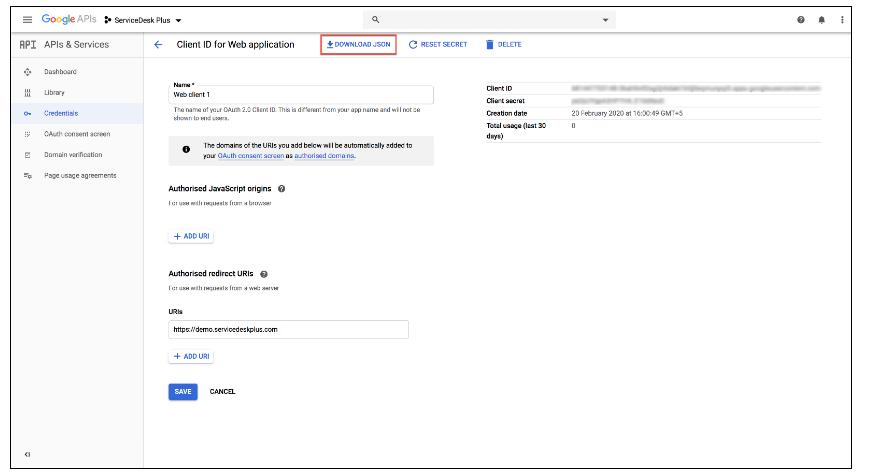Open the notifications bell icon
Image resolution: width=889 pixels, height=473 pixels.
(822, 20)
